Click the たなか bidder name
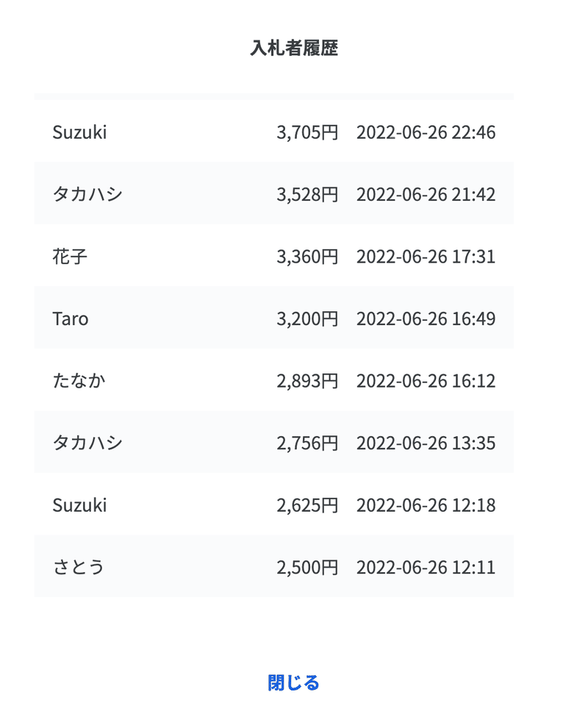Screen dimensions: 588x728 click(79, 381)
